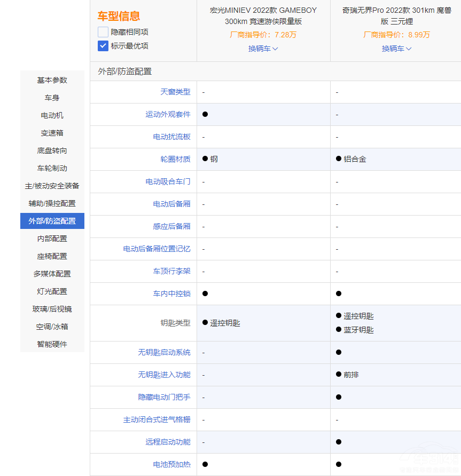The image size is (461, 476).
Task: Select 车身 in the sidebar menu
Action: 52,98
